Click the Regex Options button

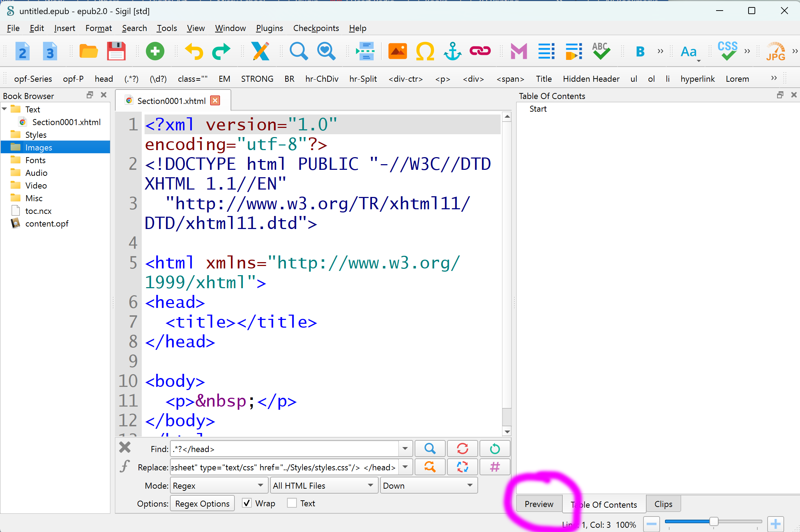[x=202, y=504]
